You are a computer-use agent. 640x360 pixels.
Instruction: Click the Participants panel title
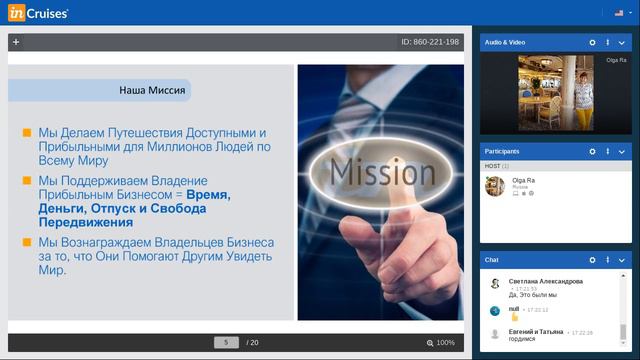pyautogui.click(x=502, y=151)
